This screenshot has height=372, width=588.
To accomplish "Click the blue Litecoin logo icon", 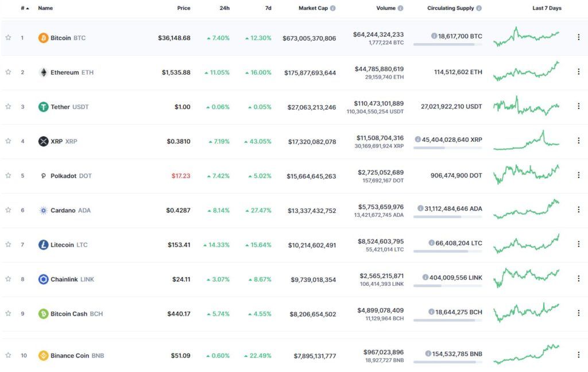I will (44, 245).
